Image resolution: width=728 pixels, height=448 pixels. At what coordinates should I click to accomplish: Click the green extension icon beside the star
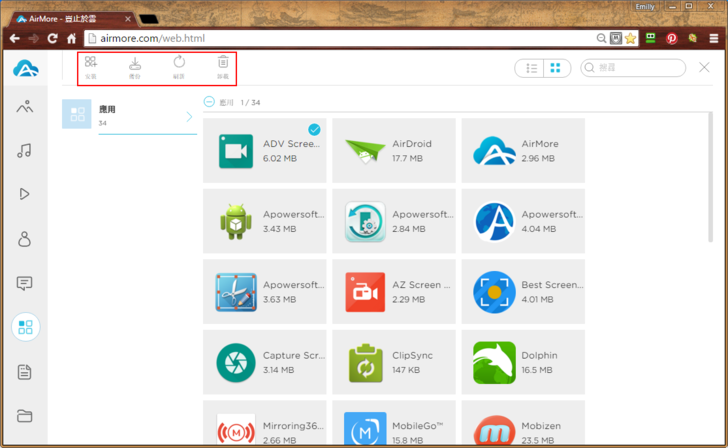(x=650, y=39)
